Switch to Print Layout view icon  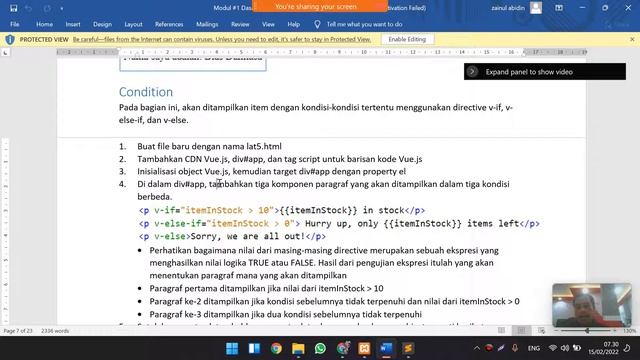[x=521, y=331]
